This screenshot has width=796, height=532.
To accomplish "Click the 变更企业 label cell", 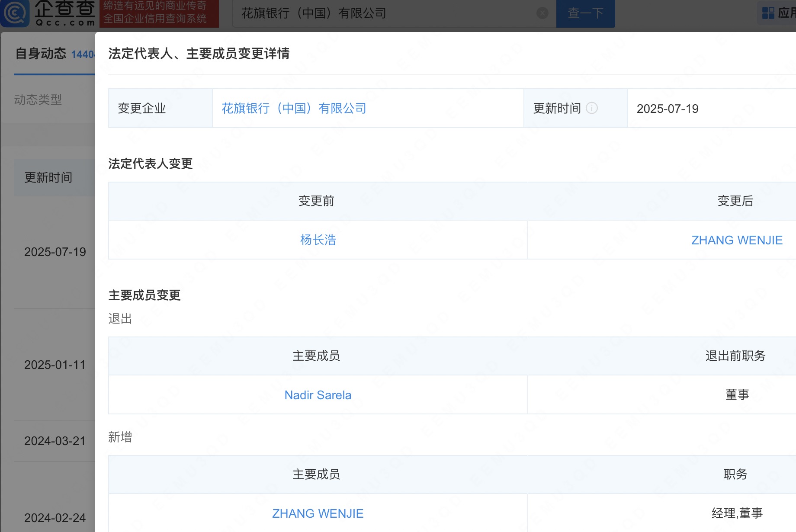I will point(160,108).
